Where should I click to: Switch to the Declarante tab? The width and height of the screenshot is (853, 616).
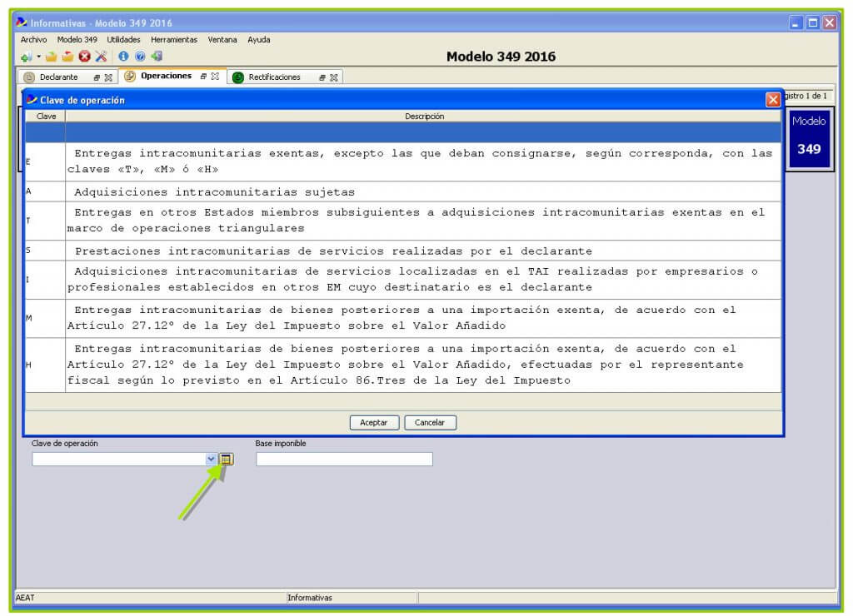[x=59, y=77]
